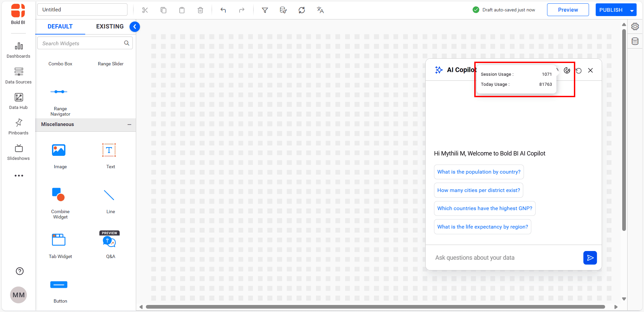
Task: Switch to the EXISTING tab
Action: (110, 26)
